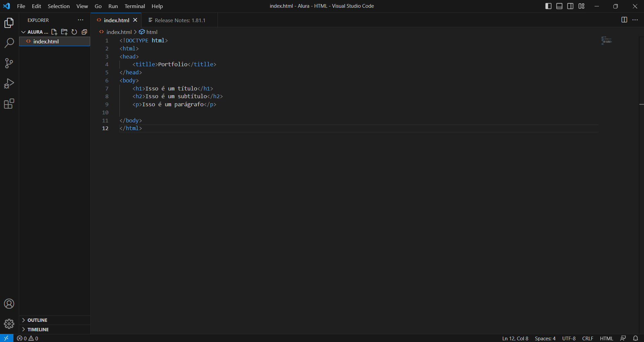Image resolution: width=644 pixels, height=342 pixels.
Task: Open the Selection menu
Action: click(x=59, y=6)
